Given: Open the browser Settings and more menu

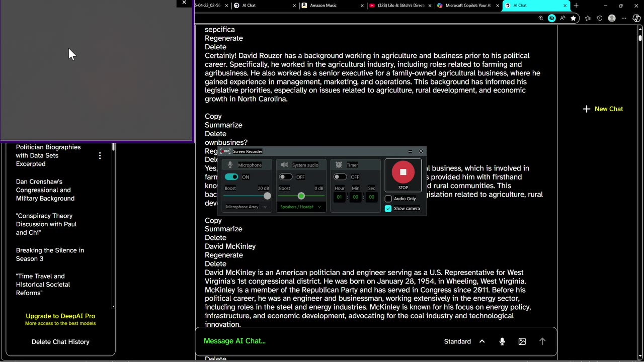Looking at the screenshot, I should [624, 18].
